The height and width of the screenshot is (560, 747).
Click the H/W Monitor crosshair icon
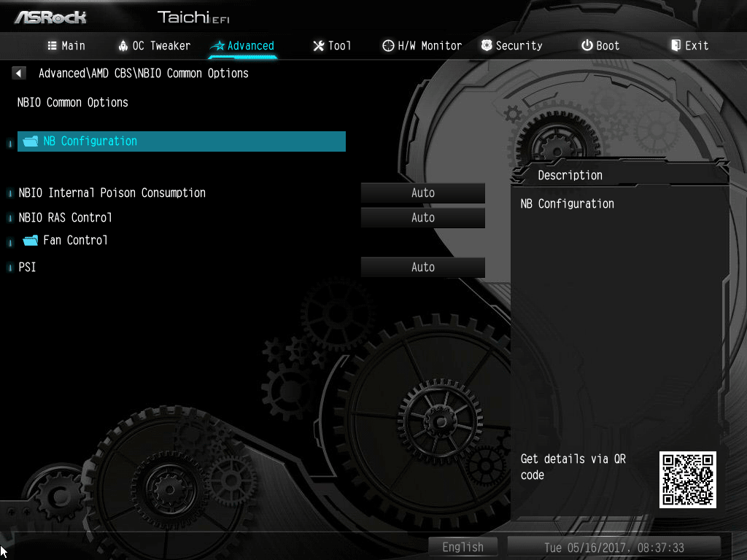(x=388, y=46)
